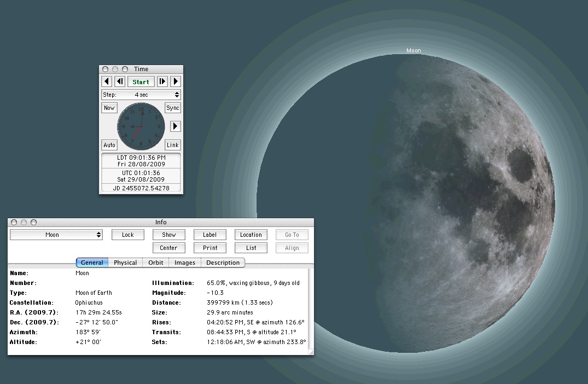Click the Azimuth value 183° 59'

point(88,332)
